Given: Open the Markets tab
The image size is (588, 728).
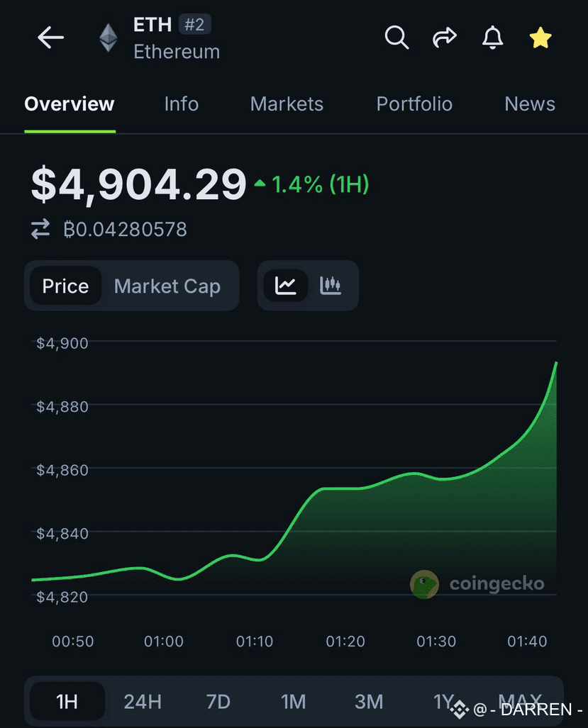Looking at the screenshot, I should pyautogui.click(x=287, y=104).
